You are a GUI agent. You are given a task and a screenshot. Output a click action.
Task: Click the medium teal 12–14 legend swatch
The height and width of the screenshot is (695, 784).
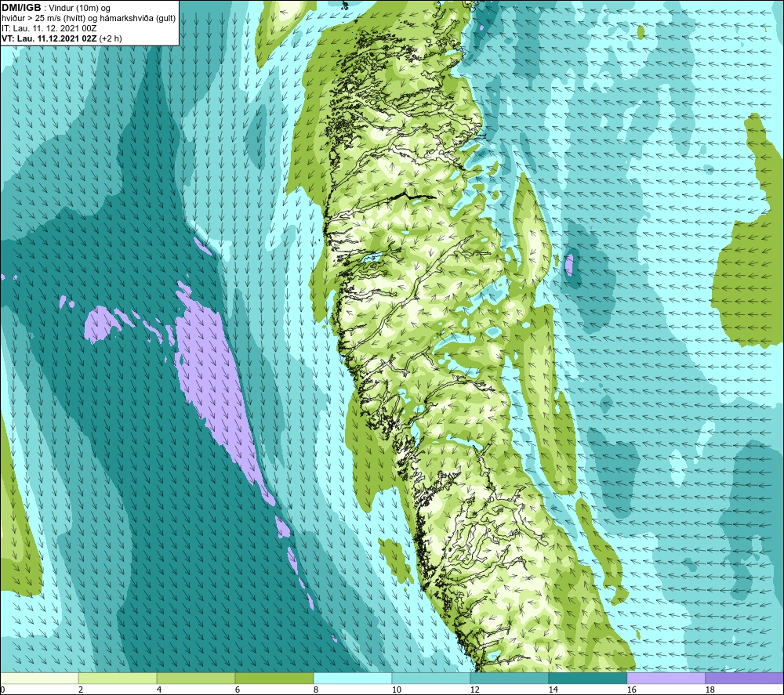point(510,678)
